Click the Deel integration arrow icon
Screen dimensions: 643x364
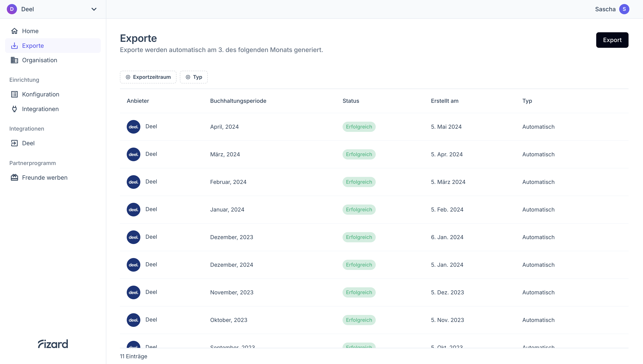[x=14, y=143]
